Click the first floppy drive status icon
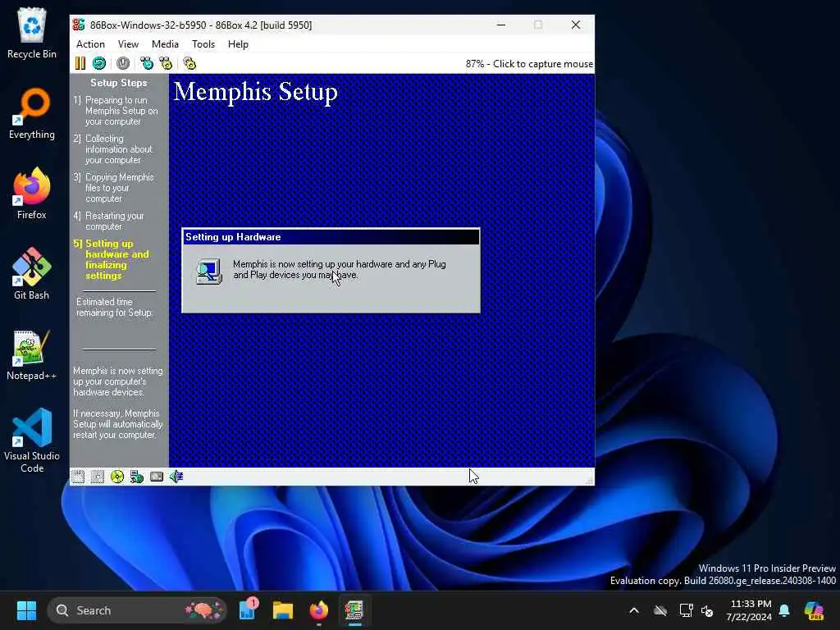 [x=78, y=477]
